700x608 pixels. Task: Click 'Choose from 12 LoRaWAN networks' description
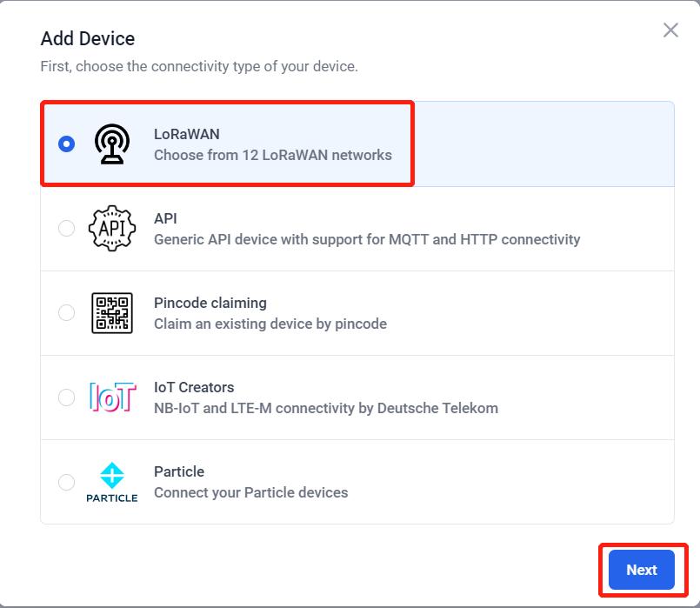click(272, 155)
